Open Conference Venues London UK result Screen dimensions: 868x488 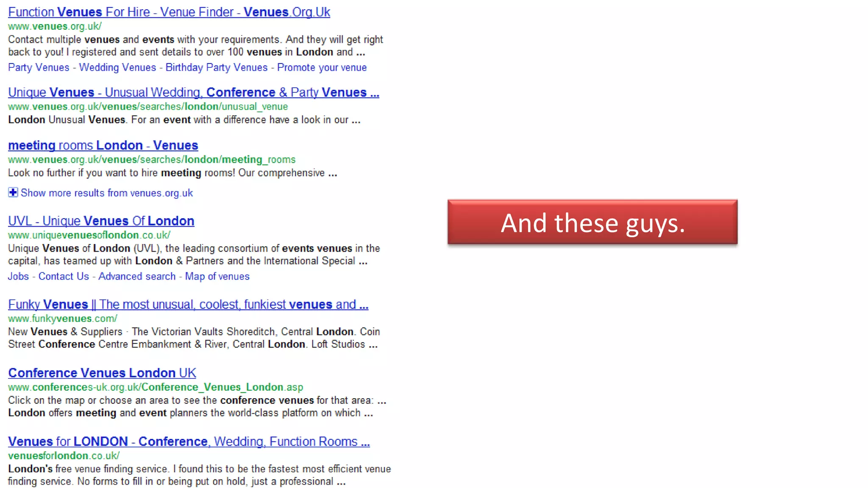tap(102, 373)
